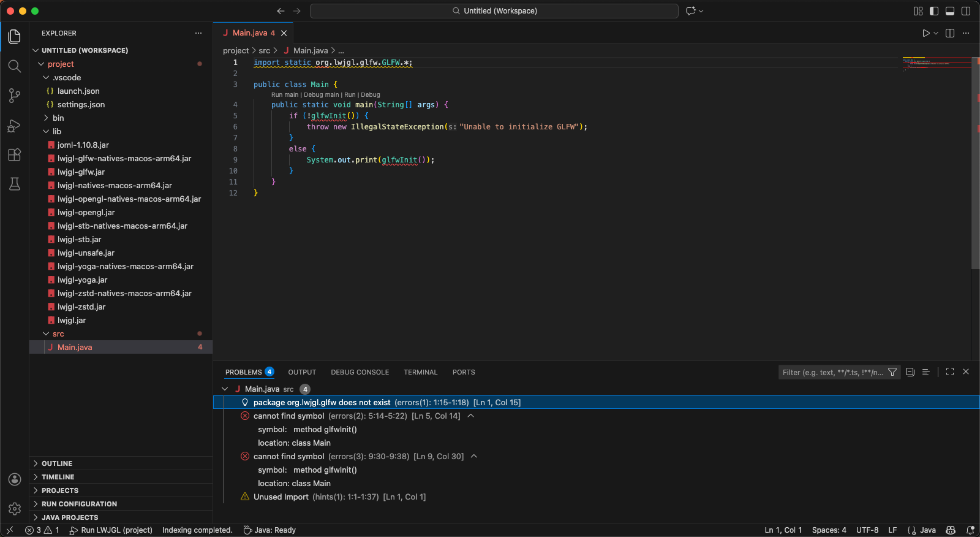Viewport: 980px width, 537px height.
Task: Collapse the lib folder
Action: click(56, 131)
